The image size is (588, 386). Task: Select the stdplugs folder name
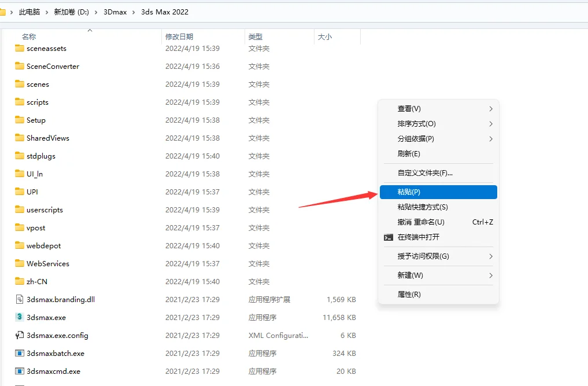41,156
